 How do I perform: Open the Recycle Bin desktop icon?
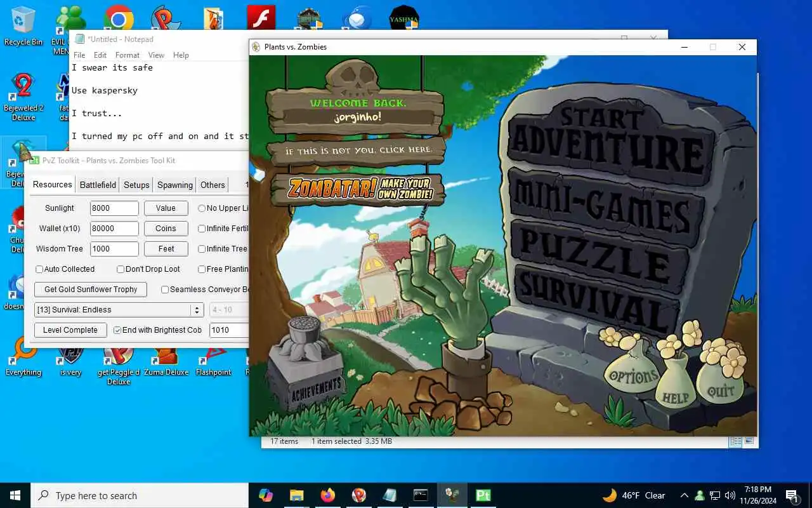pyautogui.click(x=23, y=27)
